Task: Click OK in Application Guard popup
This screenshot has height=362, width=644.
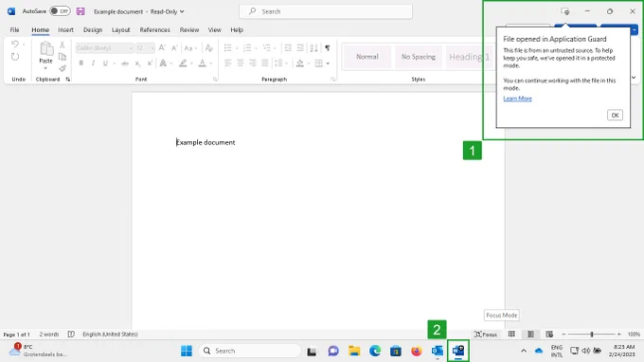Action: [615, 115]
